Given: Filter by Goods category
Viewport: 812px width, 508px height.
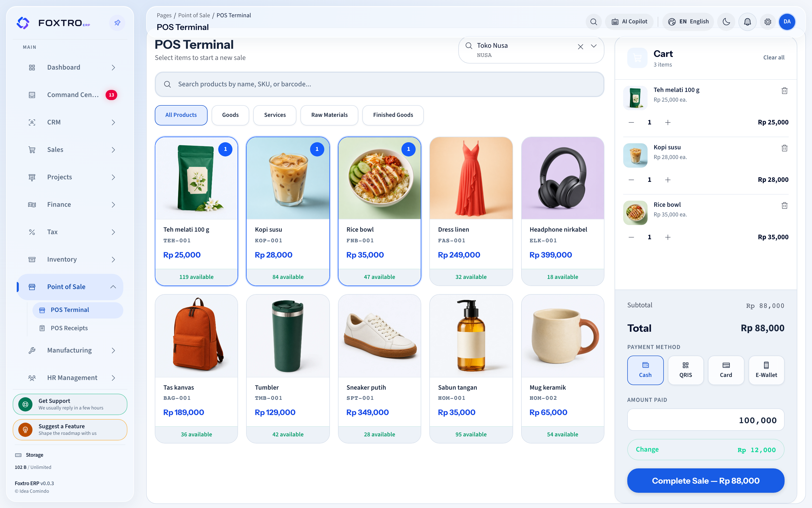Looking at the screenshot, I should (230, 115).
